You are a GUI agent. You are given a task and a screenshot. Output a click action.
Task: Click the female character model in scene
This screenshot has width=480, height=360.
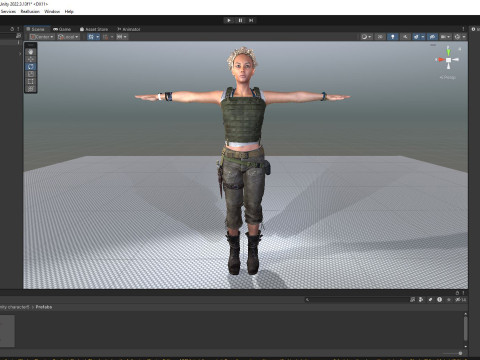tap(243, 160)
